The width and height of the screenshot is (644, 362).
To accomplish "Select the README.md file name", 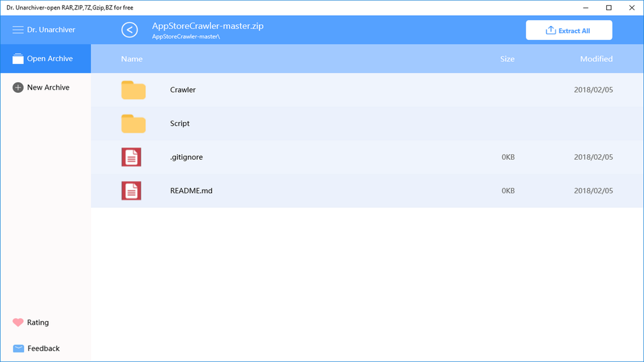I will coord(191,191).
